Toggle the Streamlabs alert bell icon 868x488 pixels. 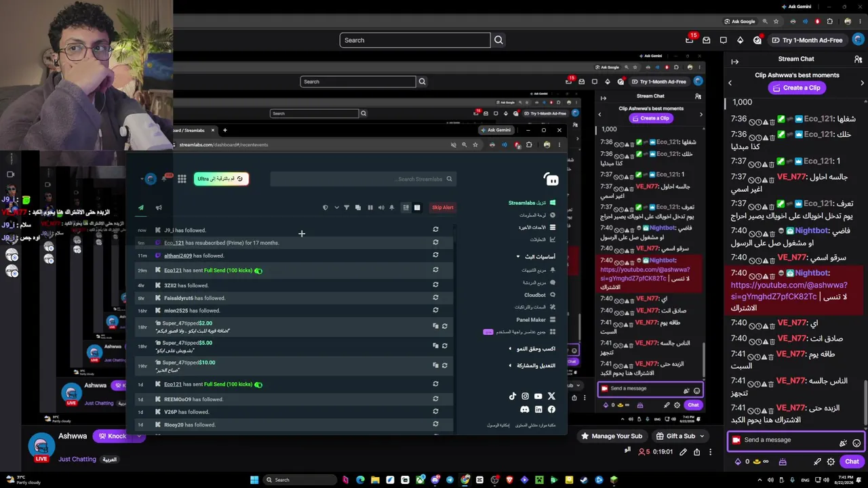tap(391, 207)
